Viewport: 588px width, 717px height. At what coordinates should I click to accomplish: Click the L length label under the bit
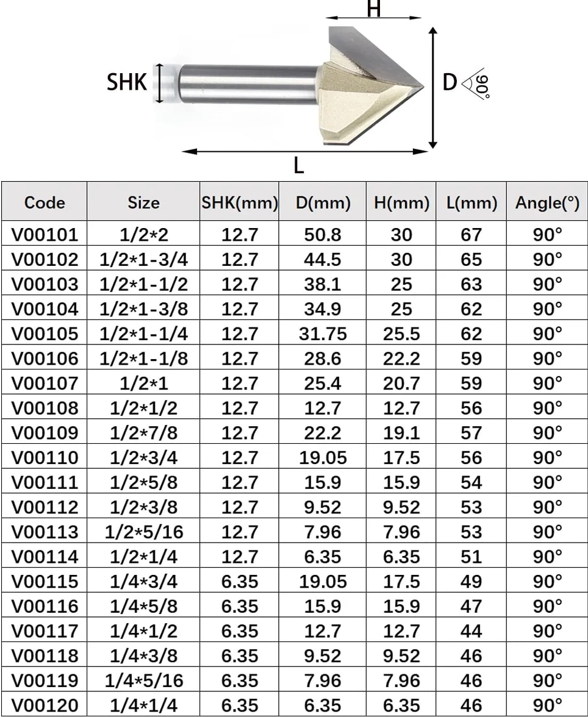coord(298,165)
